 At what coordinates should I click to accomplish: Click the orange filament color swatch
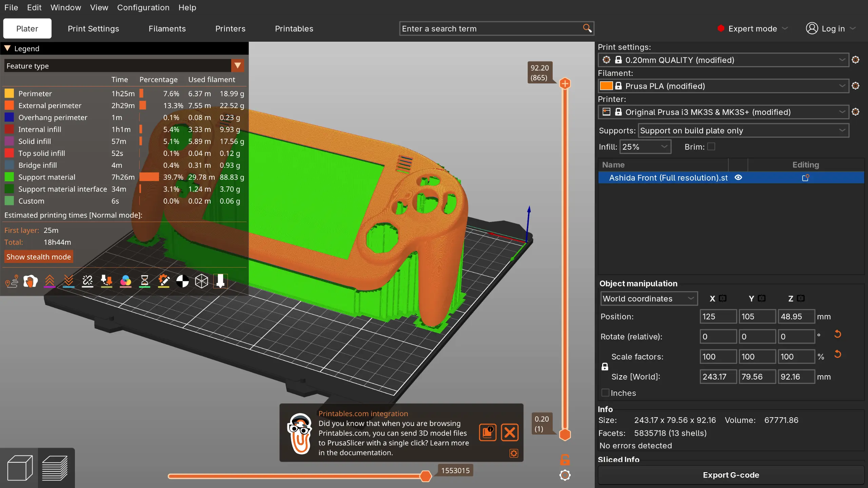606,86
